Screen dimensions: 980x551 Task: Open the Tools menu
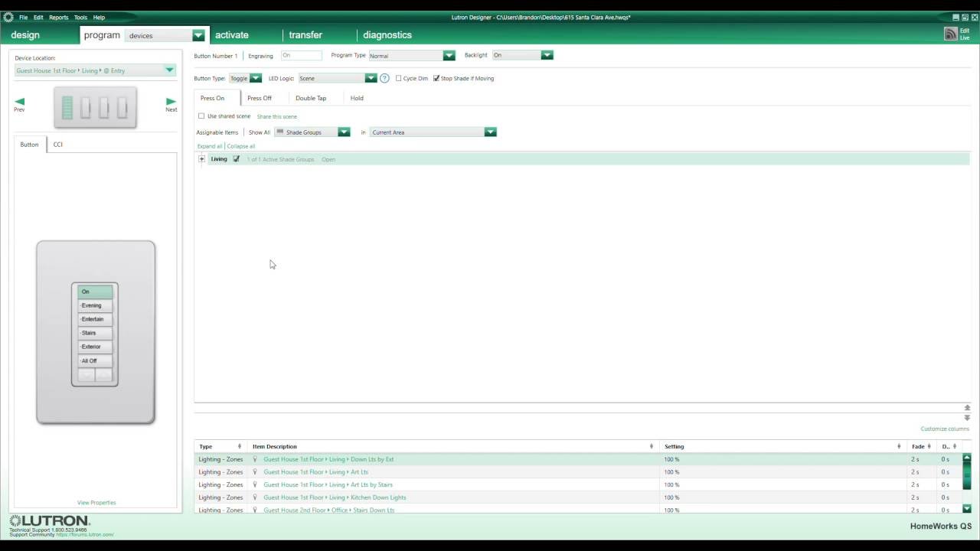pyautogui.click(x=80, y=17)
